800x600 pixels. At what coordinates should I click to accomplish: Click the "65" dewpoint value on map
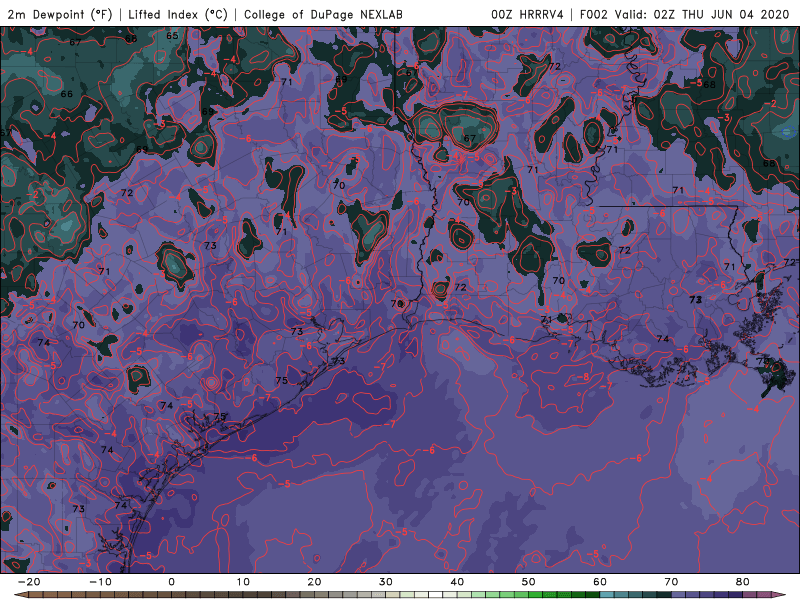(172, 36)
